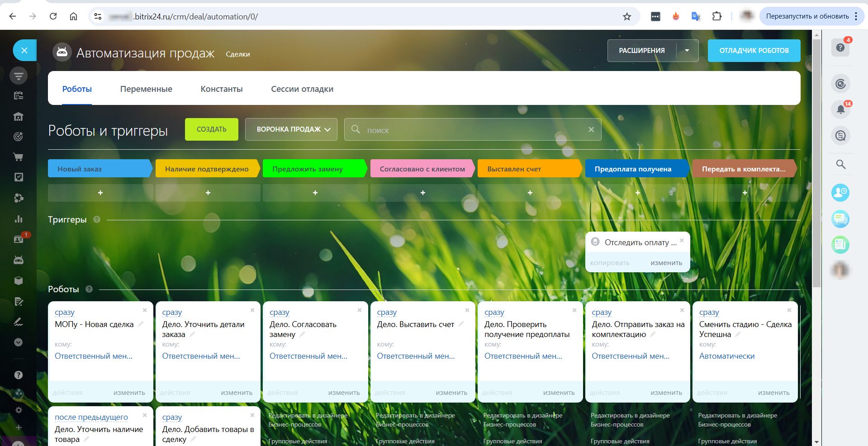This screenshot has width=868, height=446.
Task: Clear the search field with the X
Action: 591,130
